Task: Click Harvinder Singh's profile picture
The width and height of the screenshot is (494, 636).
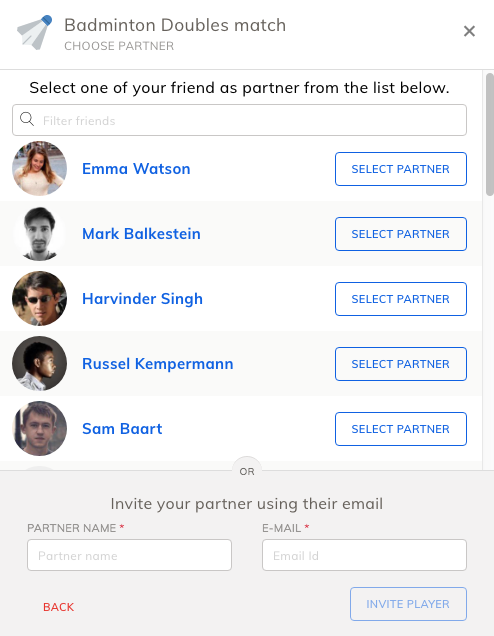Action: (x=39, y=299)
